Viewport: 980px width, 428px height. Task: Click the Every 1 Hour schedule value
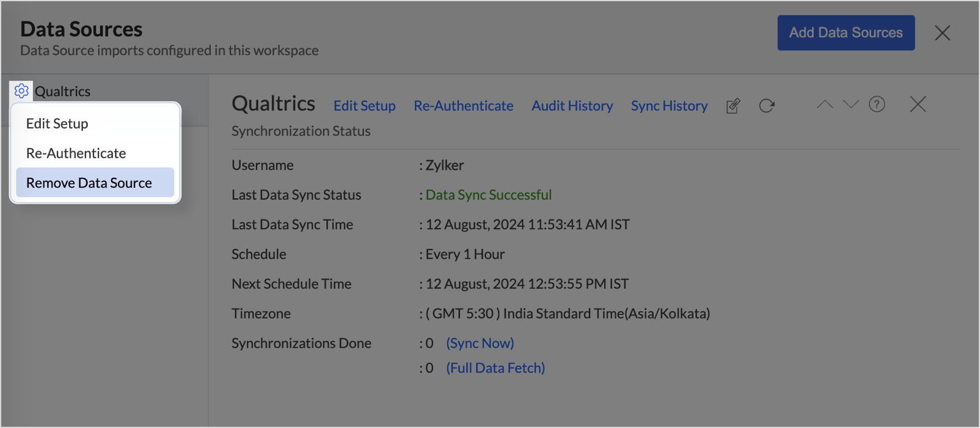coord(465,254)
